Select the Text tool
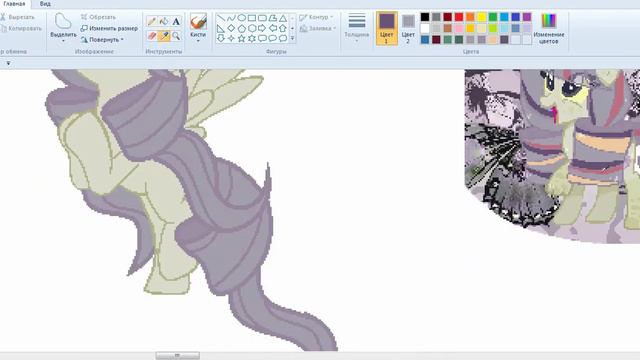This screenshot has width=640, height=360. (x=176, y=21)
